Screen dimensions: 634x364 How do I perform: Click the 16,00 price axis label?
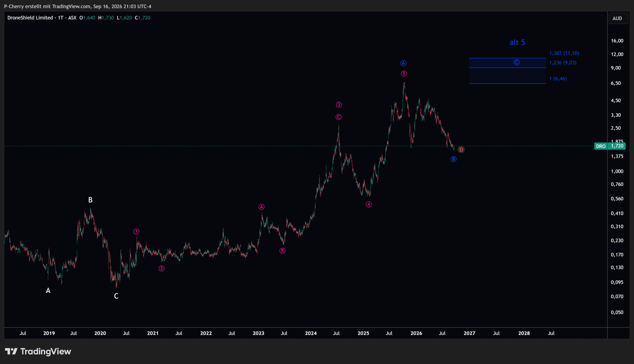point(617,41)
